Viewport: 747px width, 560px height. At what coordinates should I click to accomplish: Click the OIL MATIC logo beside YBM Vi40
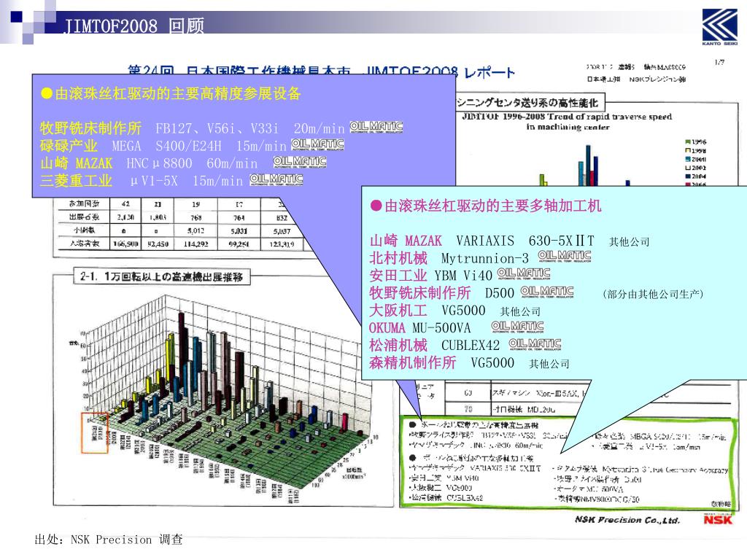coord(524,274)
